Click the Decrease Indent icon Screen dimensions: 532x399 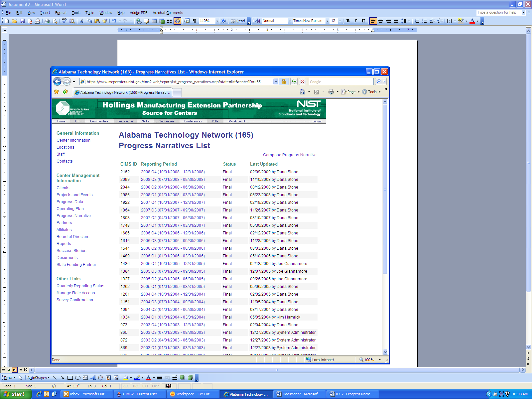click(x=432, y=21)
